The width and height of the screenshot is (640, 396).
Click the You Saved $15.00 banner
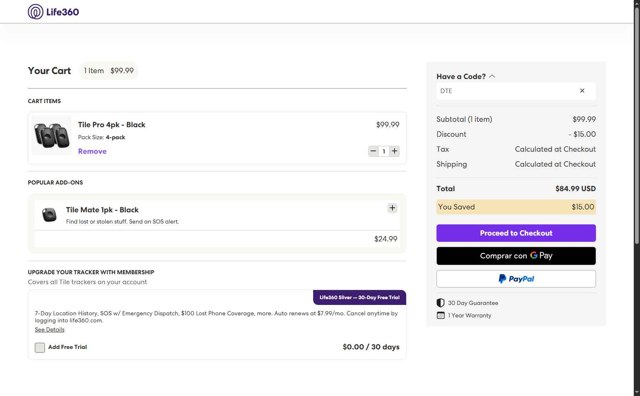[516, 207]
